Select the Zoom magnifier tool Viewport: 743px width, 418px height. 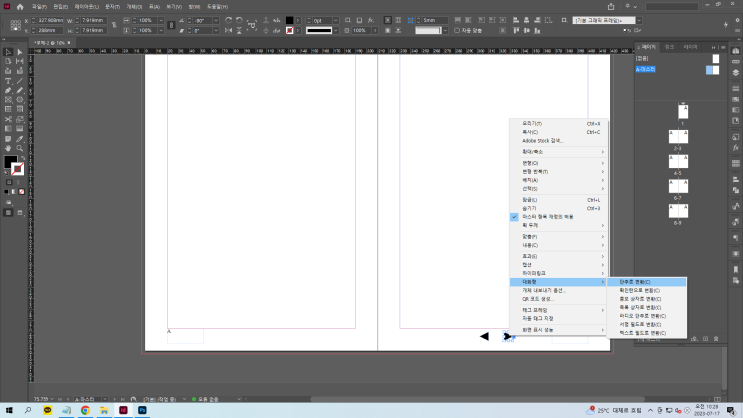(x=19, y=147)
